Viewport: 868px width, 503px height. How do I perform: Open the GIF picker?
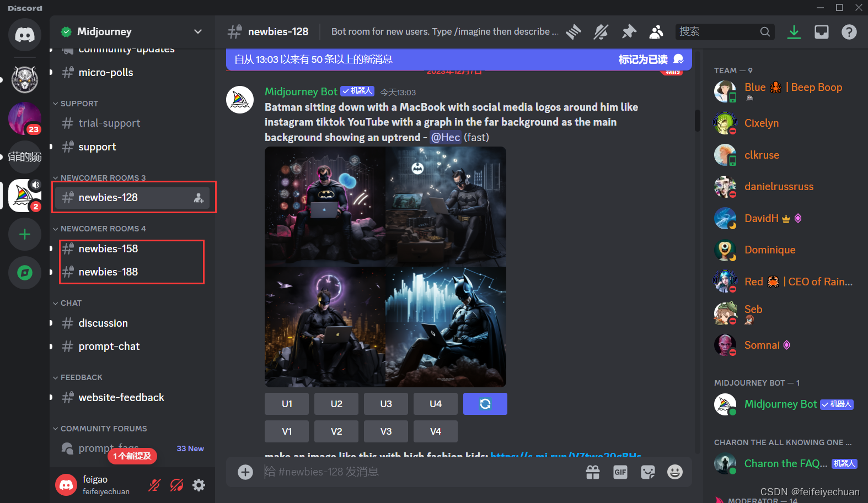(620, 472)
